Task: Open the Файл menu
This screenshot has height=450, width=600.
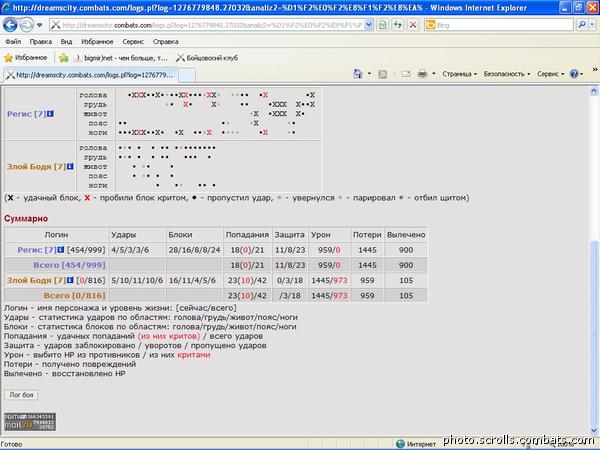Action: pyautogui.click(x=13, y=42)
